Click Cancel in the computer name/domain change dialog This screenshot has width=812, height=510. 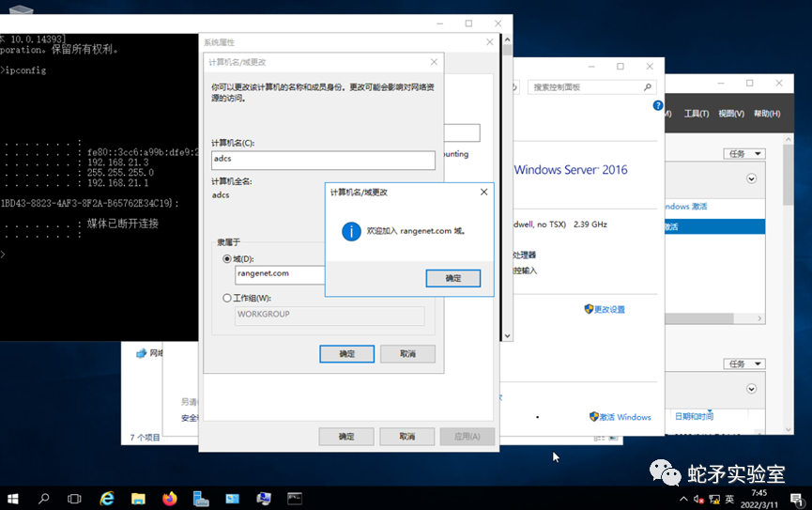point(407,354)
